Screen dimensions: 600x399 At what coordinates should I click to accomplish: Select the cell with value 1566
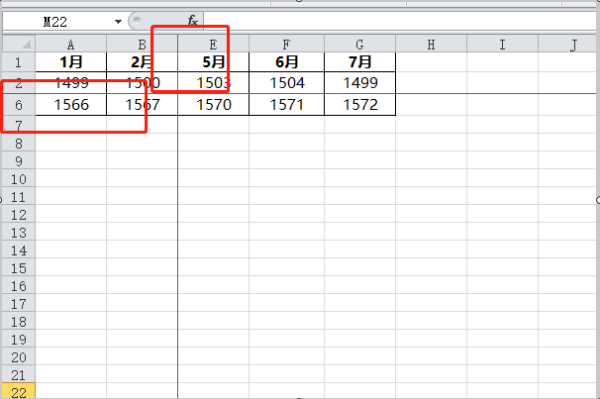tap(71, 104)
